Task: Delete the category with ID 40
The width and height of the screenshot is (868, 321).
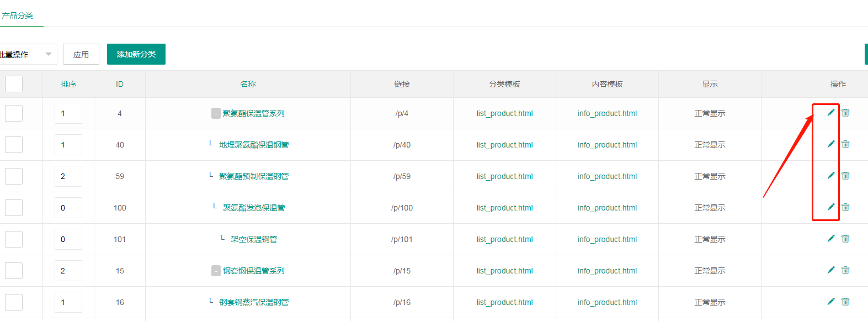Action: click(845, 144)
